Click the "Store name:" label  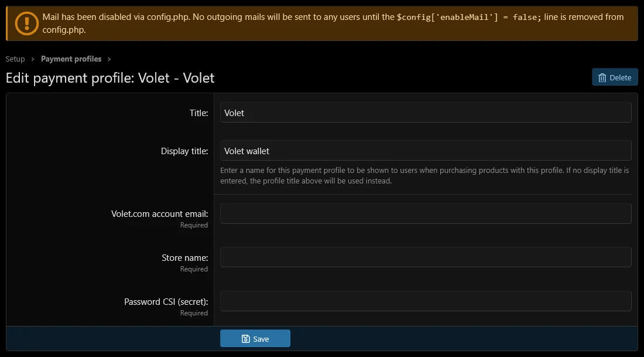pos(184,258)
